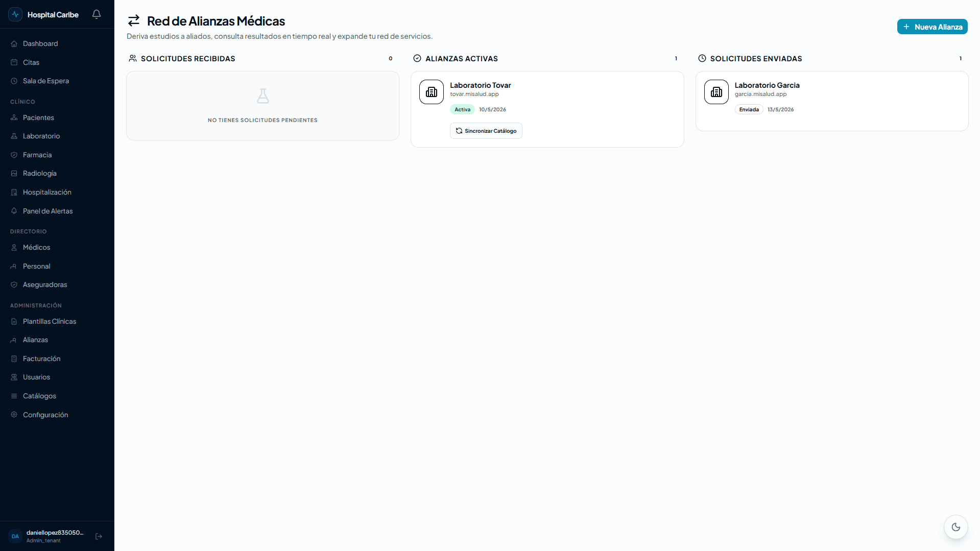Screen dimensions: 980x551
Task: Select Alianzas in the sidebar
Action: tap(57, 340)
